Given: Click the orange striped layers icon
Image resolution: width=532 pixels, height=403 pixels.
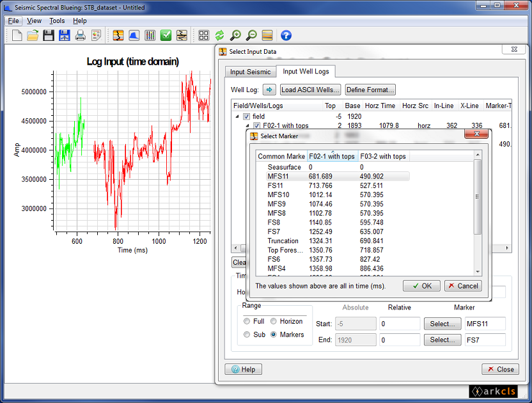Looking at the screenshot, I should tap(267, 35).
